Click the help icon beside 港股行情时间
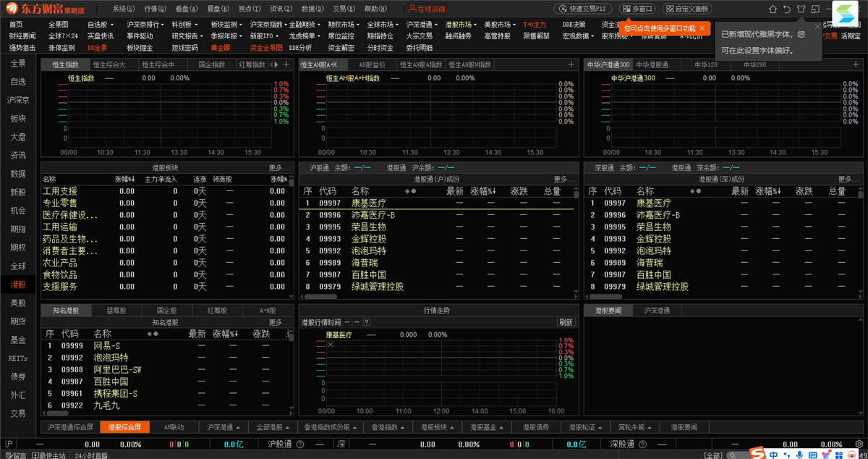The image size is (868, 459). [367, 322]
